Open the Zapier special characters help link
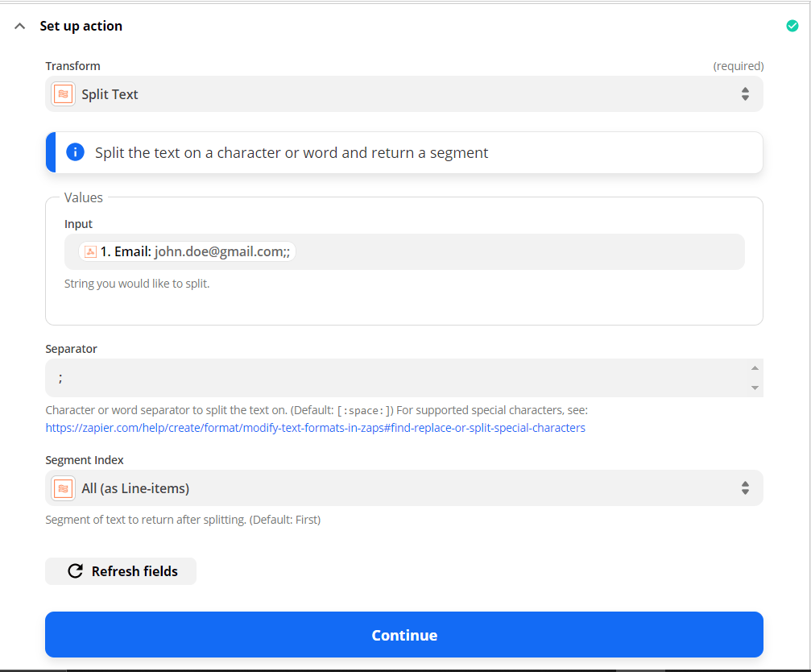Image resolution: width=811 pixels, height=672 pixels. click(x=315, y=428)
